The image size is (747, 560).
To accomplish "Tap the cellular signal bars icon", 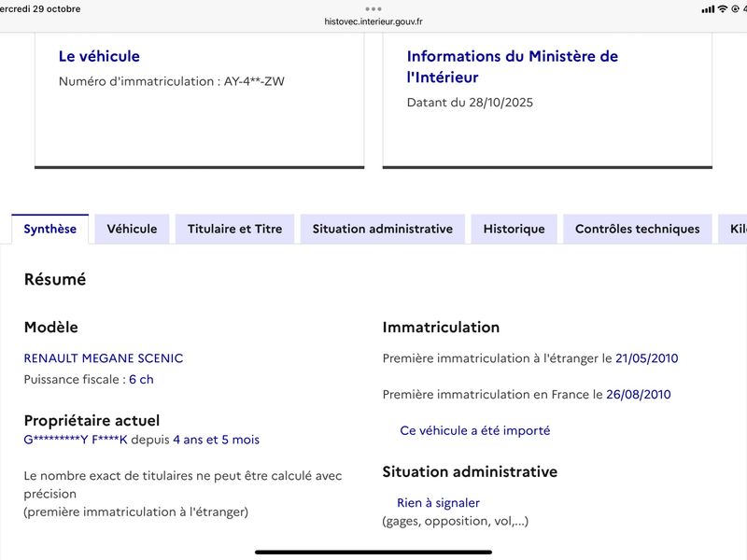I will [708, 9].
